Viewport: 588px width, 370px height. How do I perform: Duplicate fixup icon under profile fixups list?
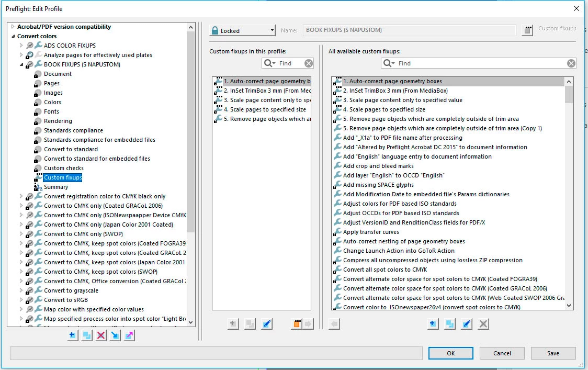250,323
